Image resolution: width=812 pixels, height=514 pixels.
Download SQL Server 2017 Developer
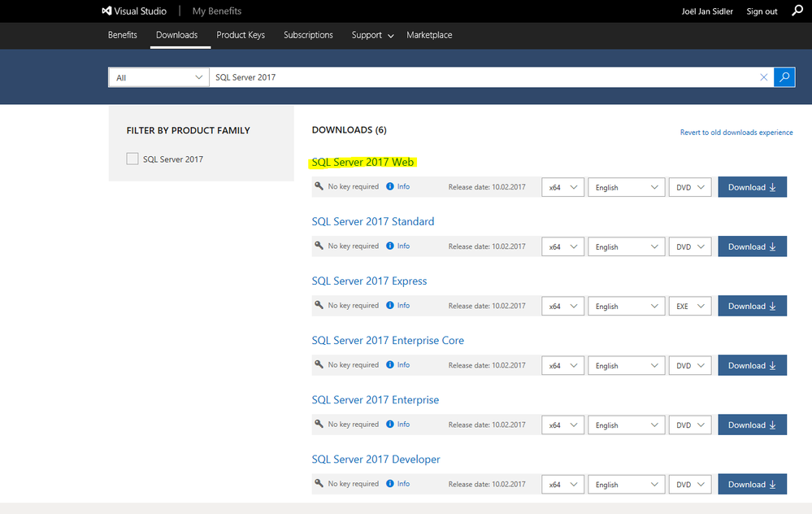(x=752, y=485)
